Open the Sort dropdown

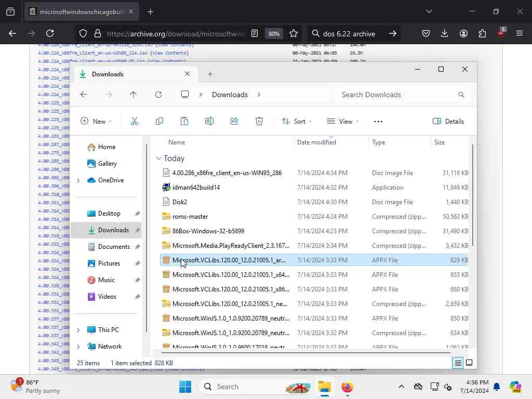point(297,121)
